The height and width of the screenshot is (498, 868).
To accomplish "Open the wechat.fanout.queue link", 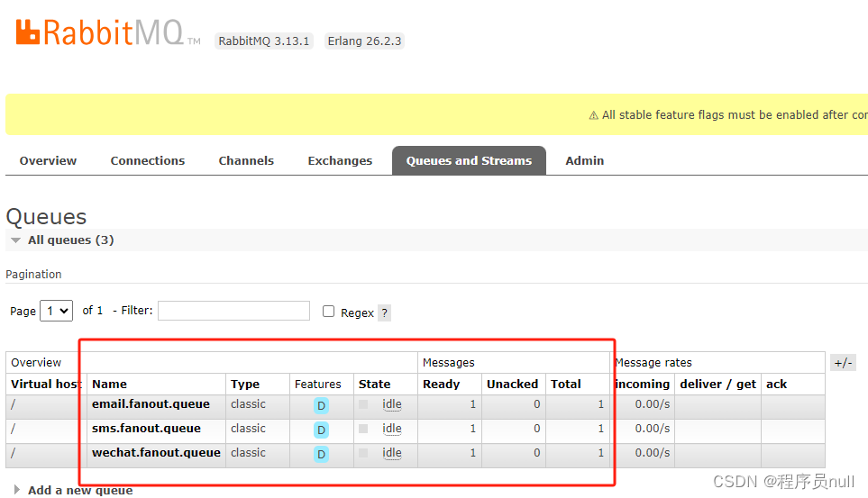I will 156,453.
